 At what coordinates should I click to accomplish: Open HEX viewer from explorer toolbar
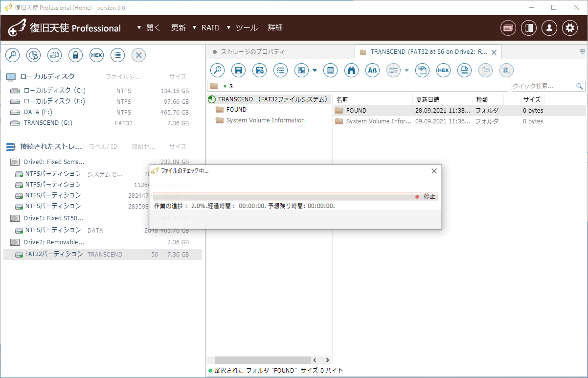click(443, 71)
